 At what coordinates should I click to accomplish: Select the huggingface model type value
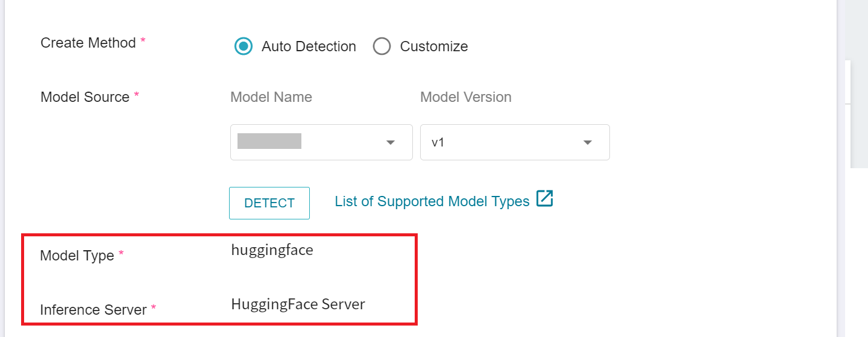click(x=272, y=250)
